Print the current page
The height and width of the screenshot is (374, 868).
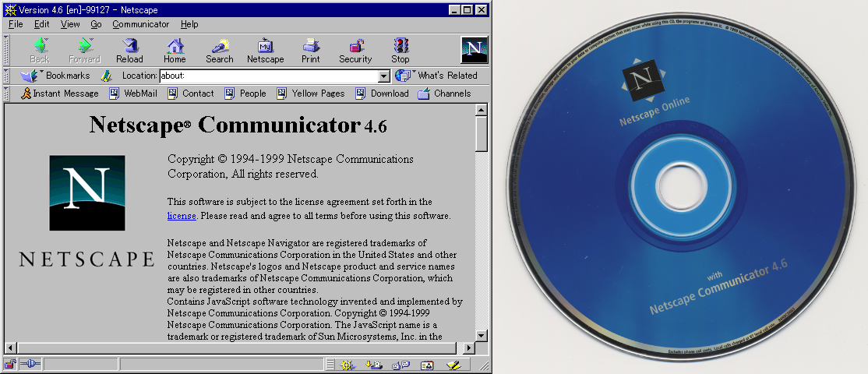click(x=311, y=51)
